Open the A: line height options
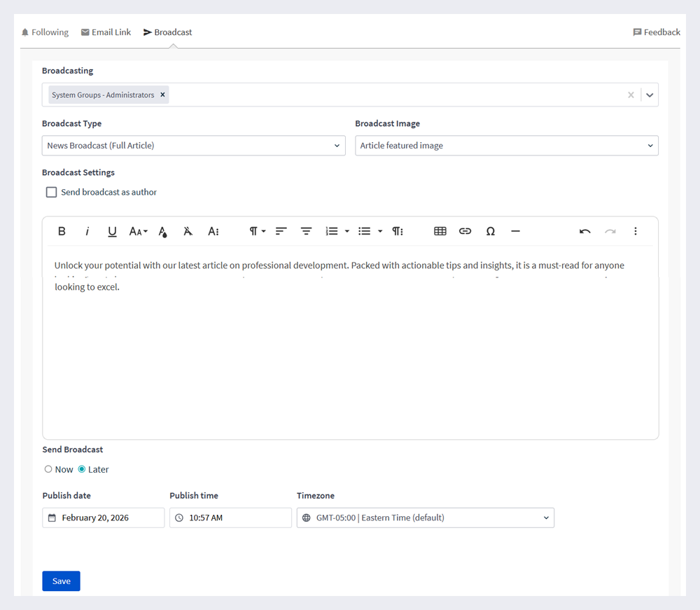Image resolution: width=700 pixels, height=610 pixels. tap(213, 231)
